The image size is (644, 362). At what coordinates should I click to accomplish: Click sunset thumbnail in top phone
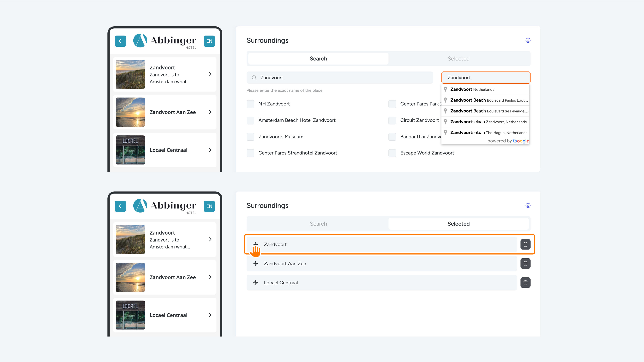tap(130, 112)
